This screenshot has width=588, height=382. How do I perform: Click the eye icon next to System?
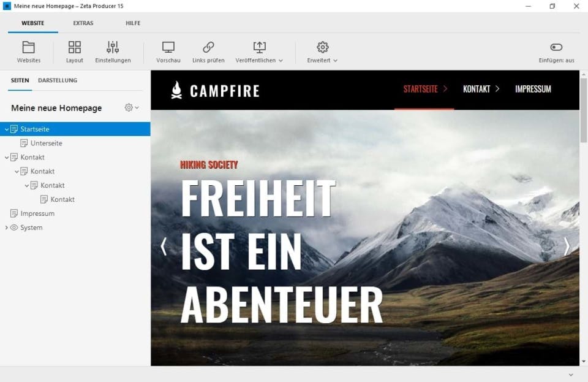14,227
